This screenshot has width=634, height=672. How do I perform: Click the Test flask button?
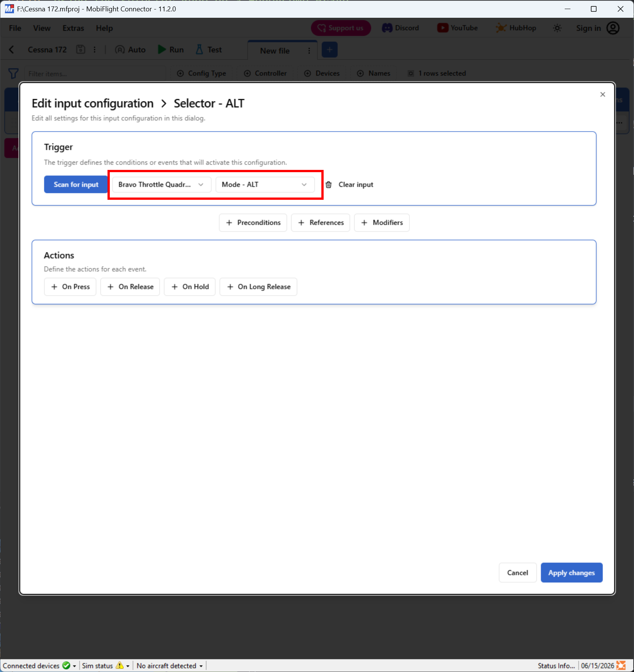[209, 50]
